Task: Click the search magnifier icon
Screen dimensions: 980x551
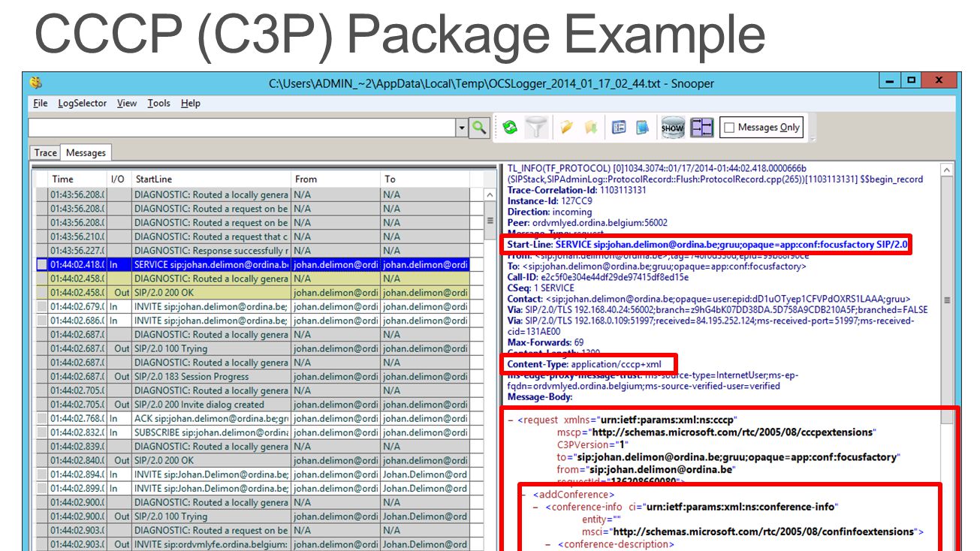Action: tap(479, 128)
